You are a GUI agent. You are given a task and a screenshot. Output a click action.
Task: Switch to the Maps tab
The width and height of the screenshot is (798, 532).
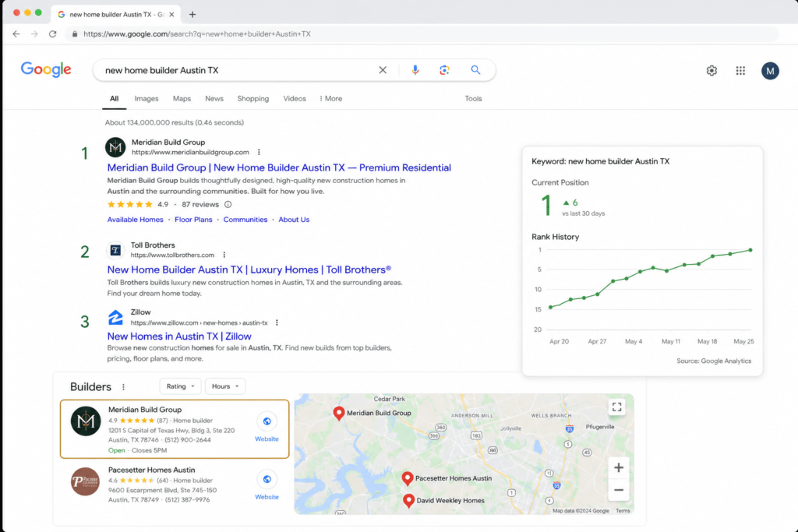pos(182,99)
